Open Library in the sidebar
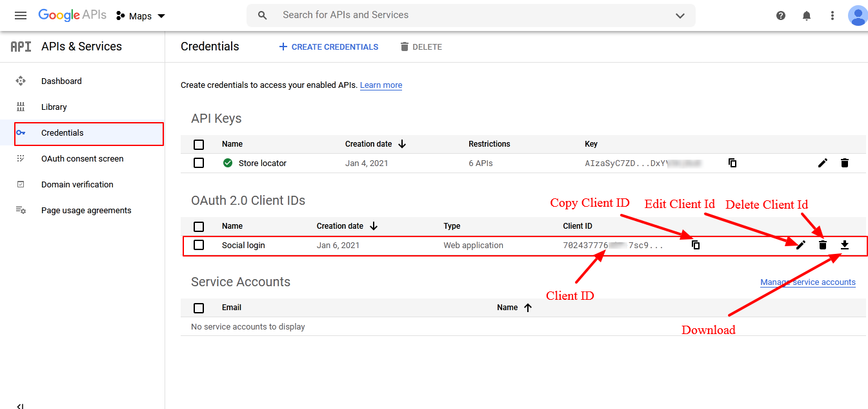The width and height of the screenshot is (868, 409). [x=54, y=107]
